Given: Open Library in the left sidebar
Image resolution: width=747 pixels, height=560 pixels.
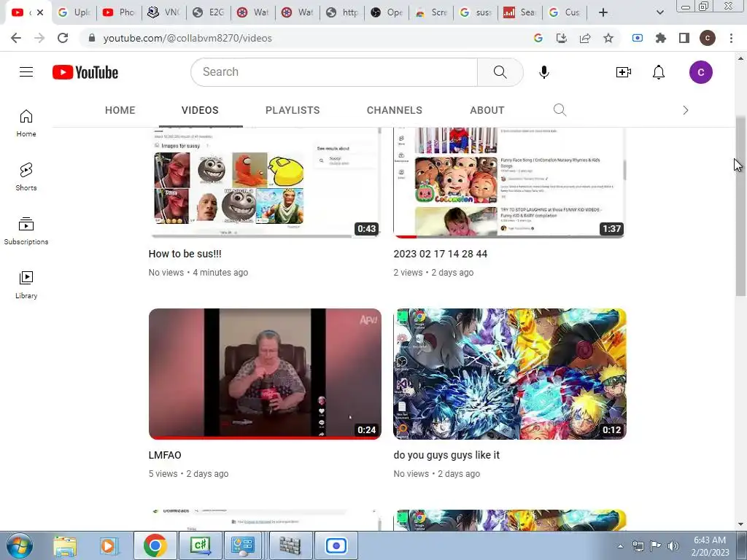Looking at the screenshot, I should coord(26,285).
